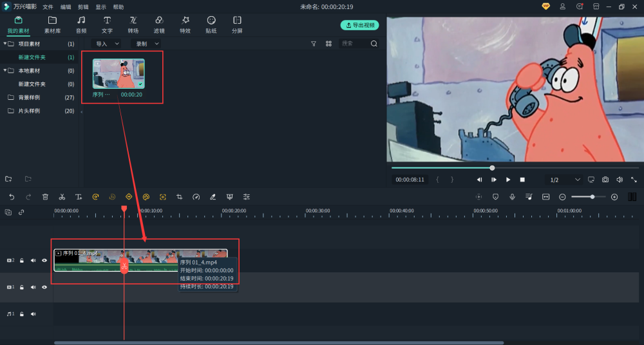The width and height of the screenshot is (644, 345).
Task: Toggle auto ripple link icon
Action: click(21, 212)
